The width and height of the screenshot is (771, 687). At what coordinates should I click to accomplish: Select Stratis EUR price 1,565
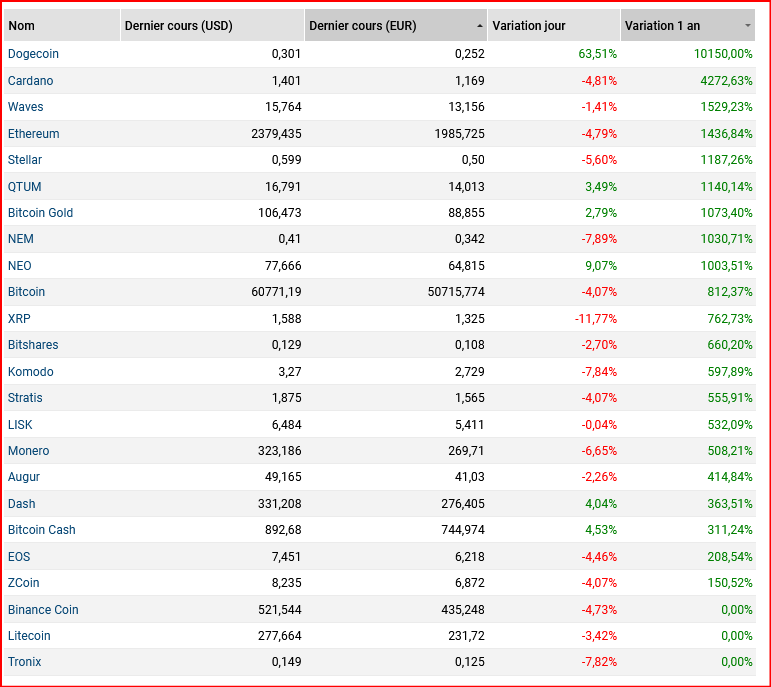pos(470,398)
